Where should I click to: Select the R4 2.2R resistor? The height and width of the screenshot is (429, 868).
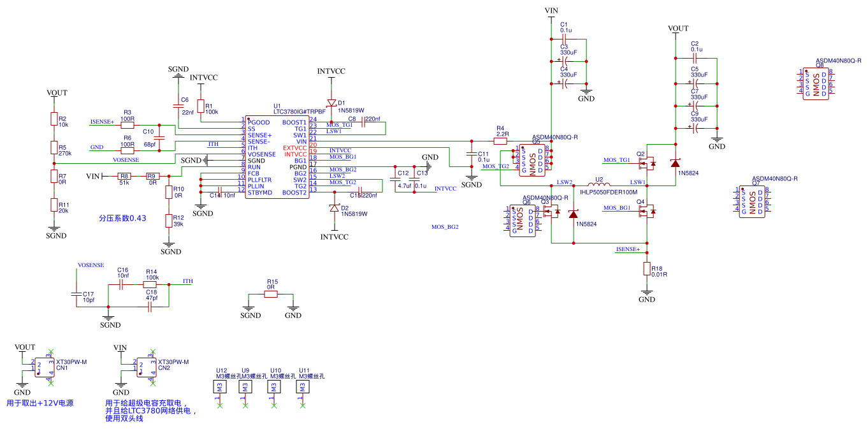(x=501, y=141)
